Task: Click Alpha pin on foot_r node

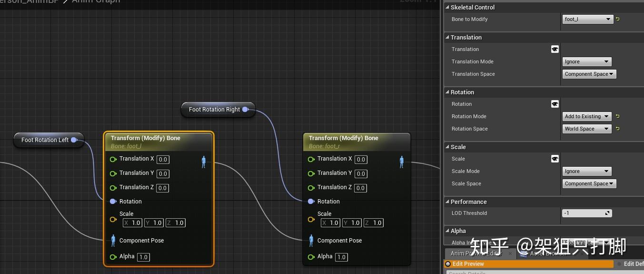Action: pos(311,257)
